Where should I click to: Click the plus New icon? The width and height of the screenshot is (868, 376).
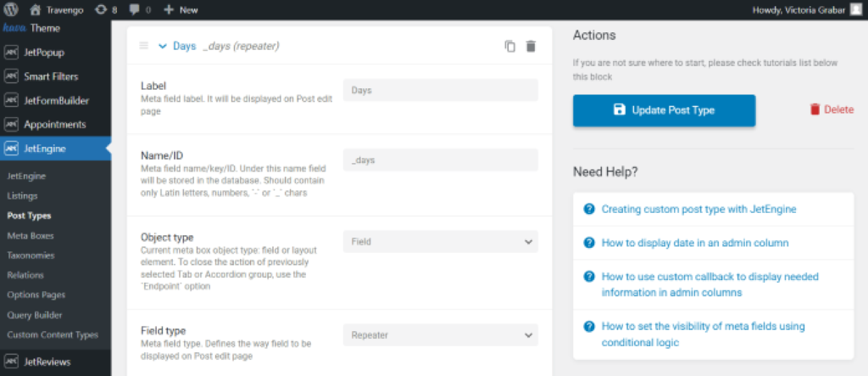169,9
